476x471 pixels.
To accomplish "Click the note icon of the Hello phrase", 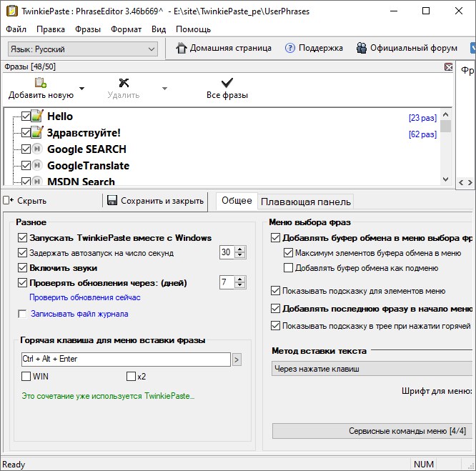I will pyautogui.click(x=37, y=116).
